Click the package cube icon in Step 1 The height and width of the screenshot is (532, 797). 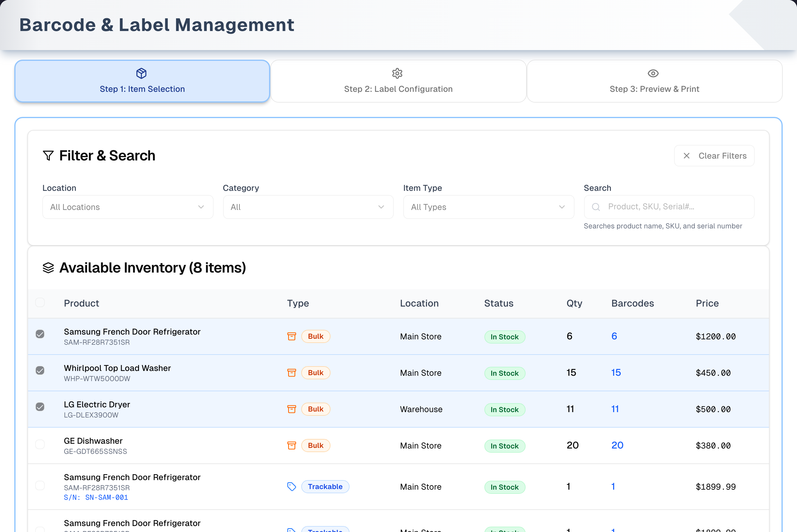141,73
